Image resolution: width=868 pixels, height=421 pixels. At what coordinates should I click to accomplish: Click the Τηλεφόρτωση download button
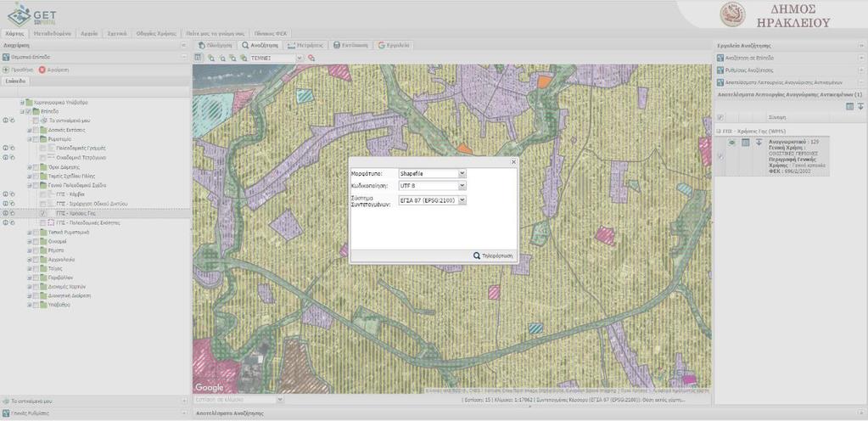pyautogui.click(x=493, y=256)
